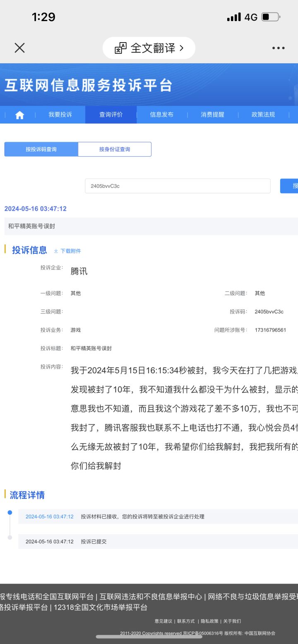Screen dimensions: 298x644
Task: Open the 我要投诉 nav tab
Action: (60, 114)
